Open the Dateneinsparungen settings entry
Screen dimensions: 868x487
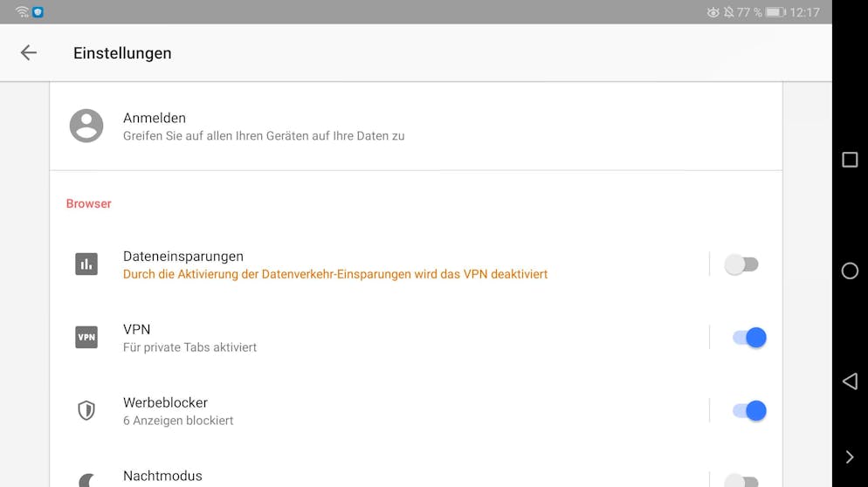coord(183,257)
